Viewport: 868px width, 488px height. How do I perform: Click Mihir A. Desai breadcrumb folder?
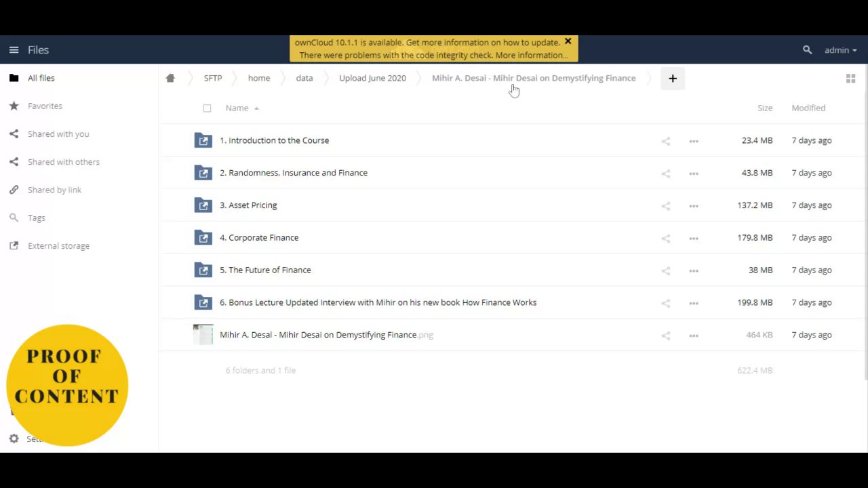point(534,78)
